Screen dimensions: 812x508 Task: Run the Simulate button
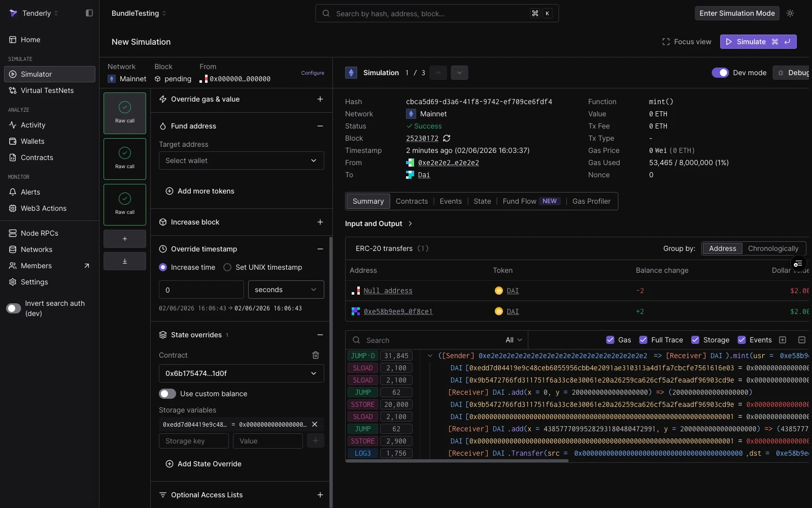tap(758, 42)
